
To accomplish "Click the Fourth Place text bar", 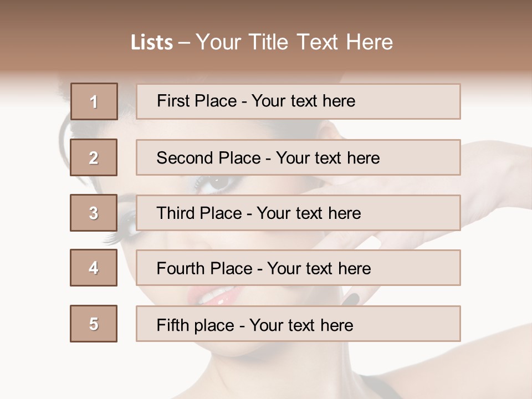I will [x=298, y=268].
